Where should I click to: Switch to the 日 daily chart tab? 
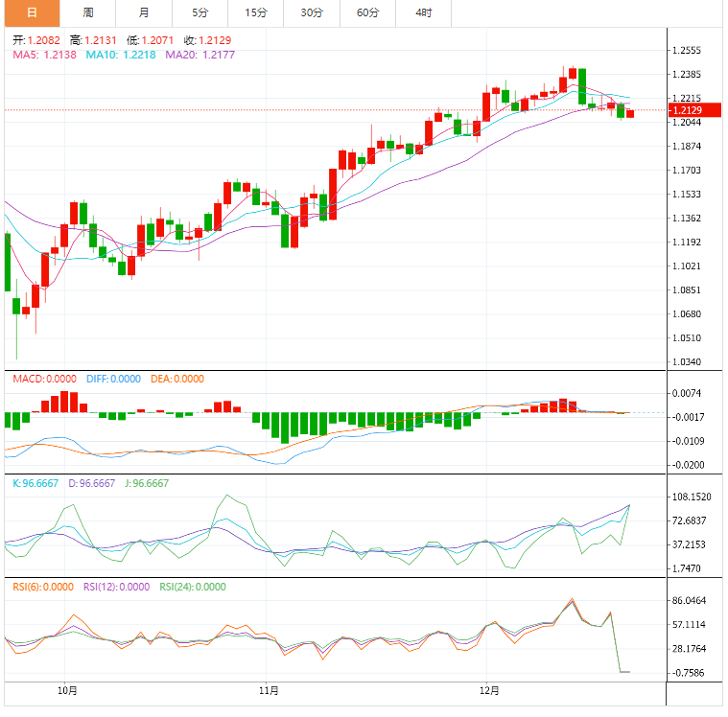click(x=32, y=12)
